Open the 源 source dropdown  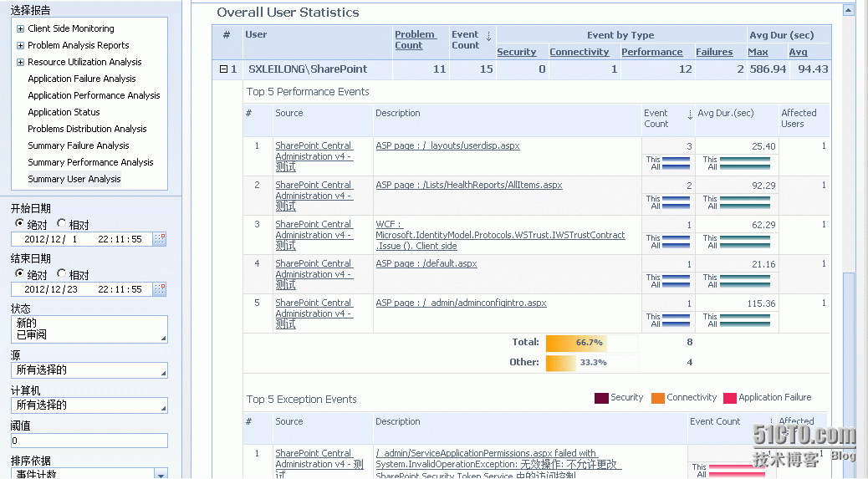[x=163, y=374]
